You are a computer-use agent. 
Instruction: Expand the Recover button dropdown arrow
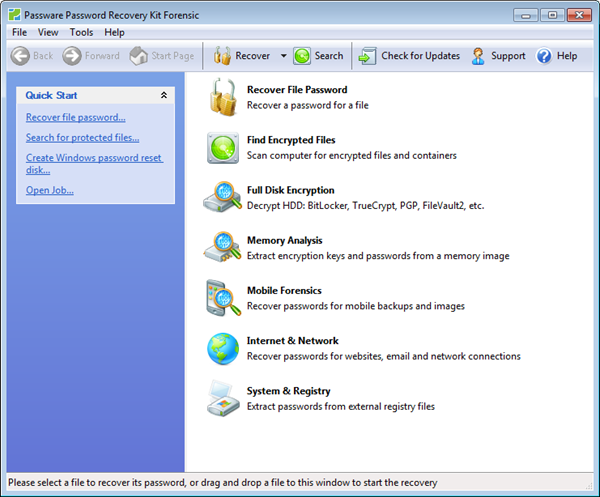(x=283, y=56)
